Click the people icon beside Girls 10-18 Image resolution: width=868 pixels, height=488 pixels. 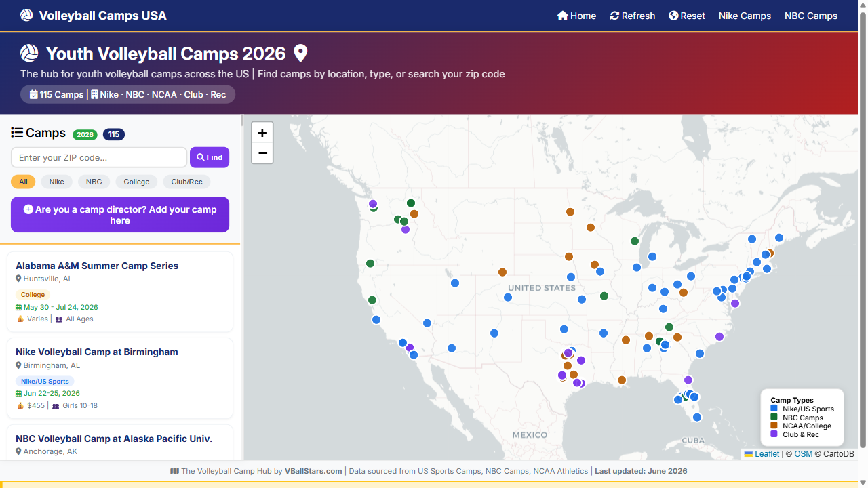(x=56, y=406)
